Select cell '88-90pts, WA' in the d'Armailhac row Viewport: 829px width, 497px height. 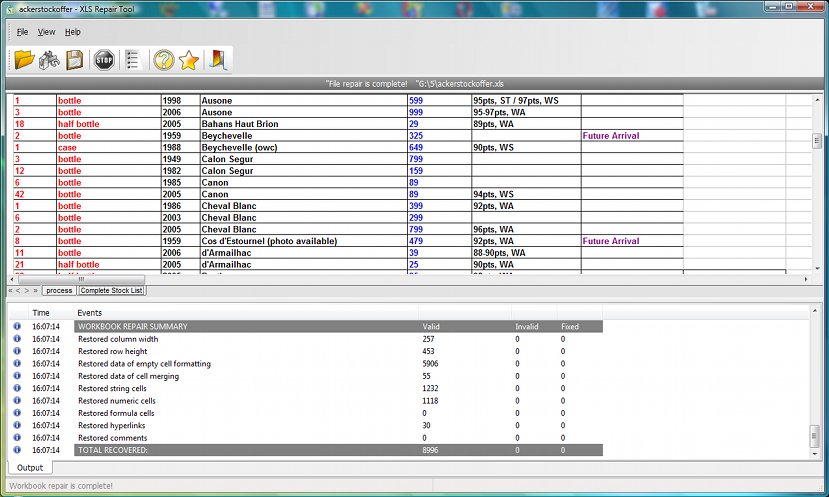[x=526, y=253]
